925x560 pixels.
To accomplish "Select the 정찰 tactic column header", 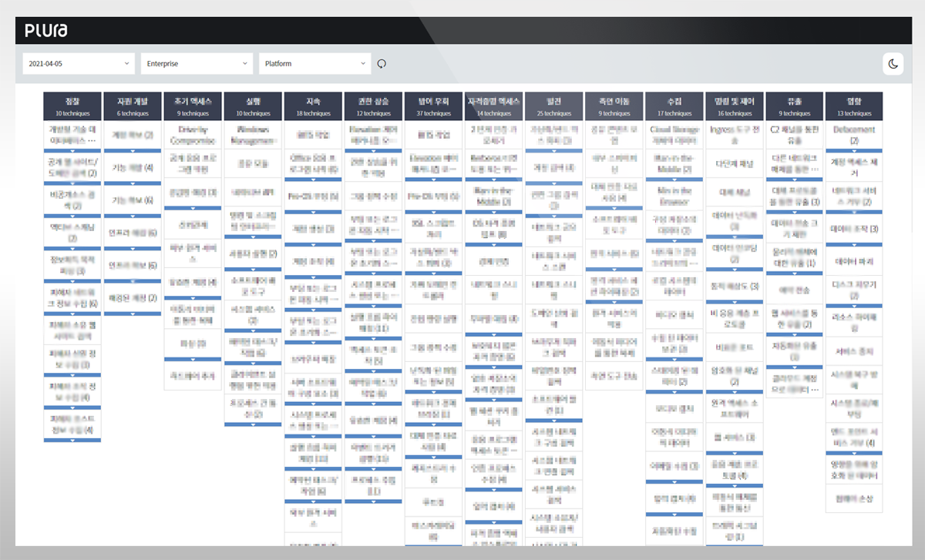I will pyautogui.click(x=72, y=106).
